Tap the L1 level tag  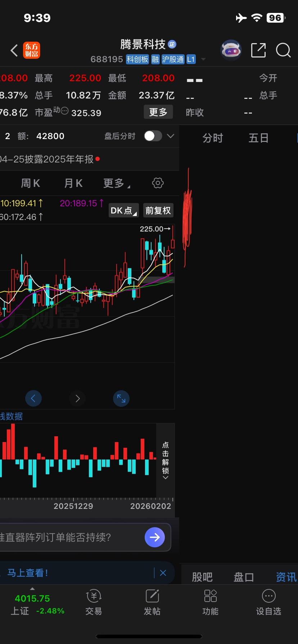tap(191, 59)
